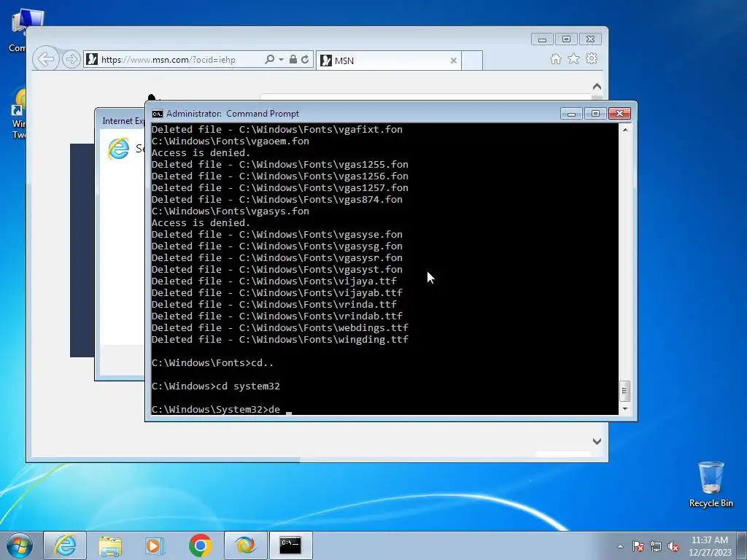747x560 pixels.
Task: Close the Command Prompt window
Action: tap(619, 113)
